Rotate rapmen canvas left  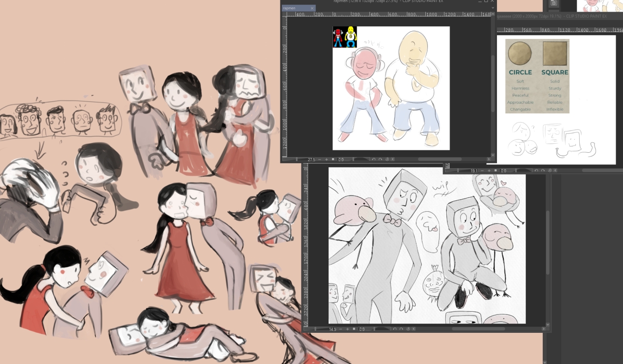[x=373, y=159]
